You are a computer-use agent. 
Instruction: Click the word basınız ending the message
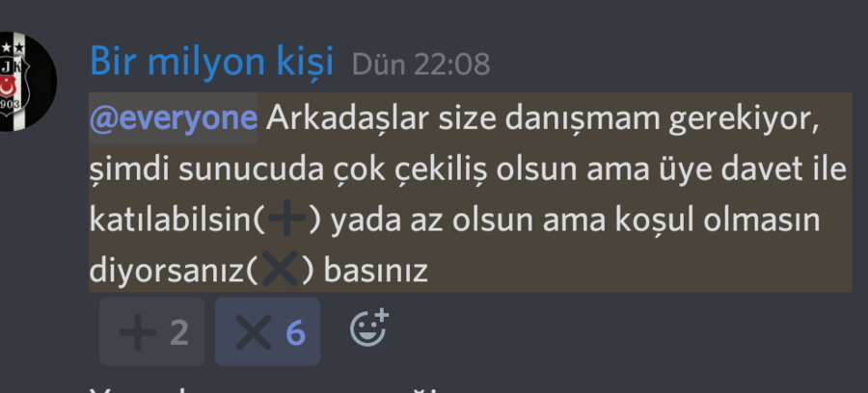(375, 271)
